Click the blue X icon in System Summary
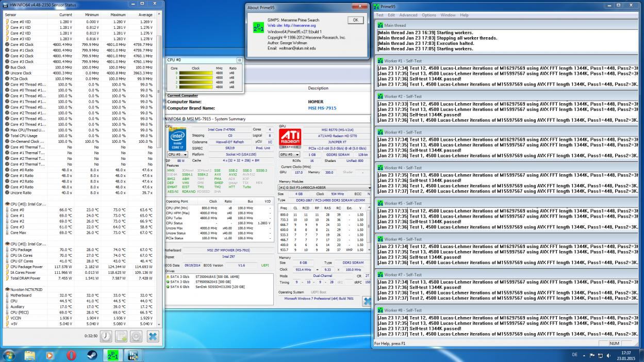Image resolution: width=644 pixels, height=362 pixels. click(x=367, y=301)
